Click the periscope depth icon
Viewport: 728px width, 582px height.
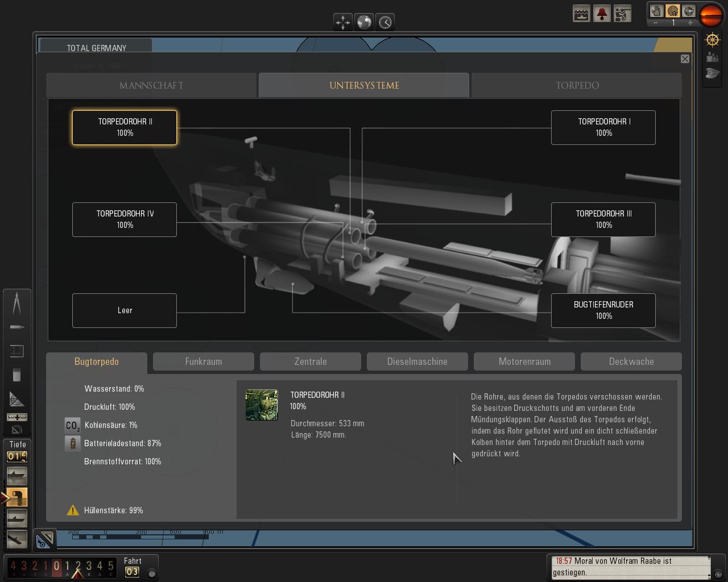point(16,518)
